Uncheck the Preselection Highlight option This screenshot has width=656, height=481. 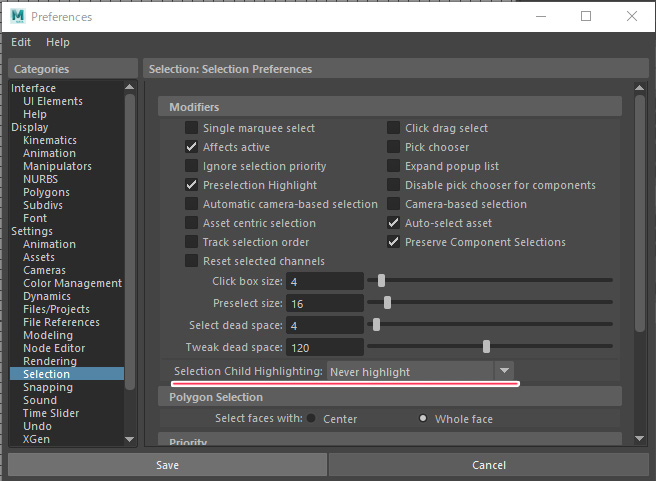192,185
